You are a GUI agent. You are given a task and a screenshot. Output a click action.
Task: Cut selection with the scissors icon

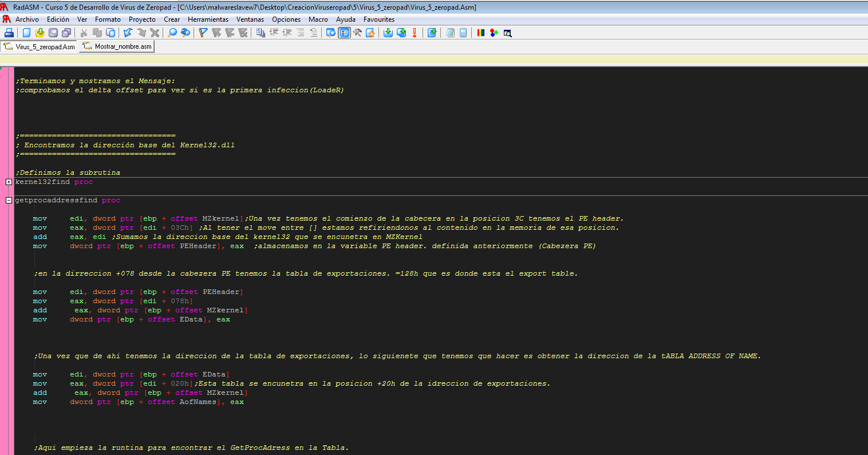coord(84,33)
